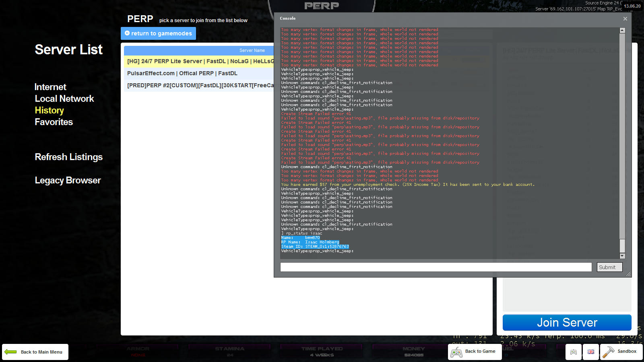The height and width of the screenshot is (362, 644).
Task: Open the UK flag language selector
Action: click(x=591, y=352)
